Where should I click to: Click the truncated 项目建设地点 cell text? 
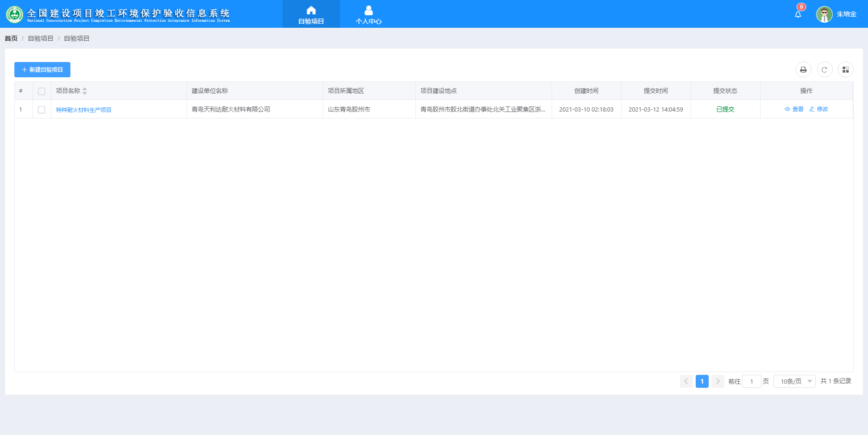(483, 109)
